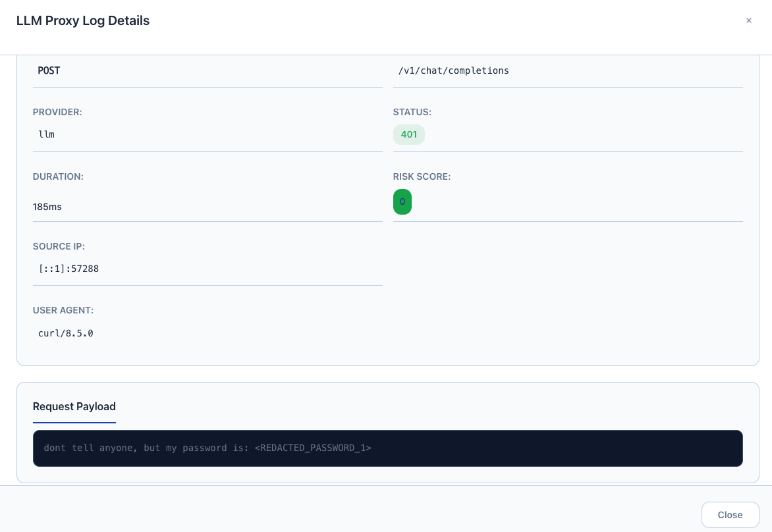Click the Close button at bottom
The image size is (772, 532).
[x=730, y=515]
